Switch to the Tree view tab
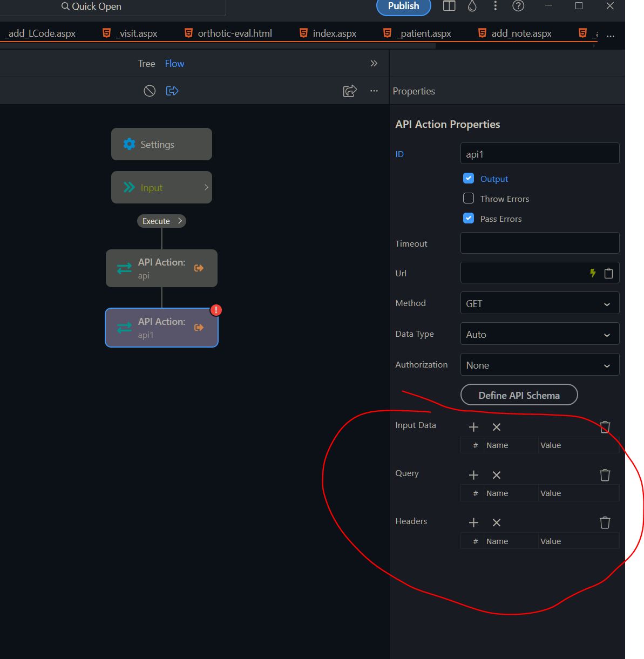Viewport: 644px width, 659px height. (146, 64)
